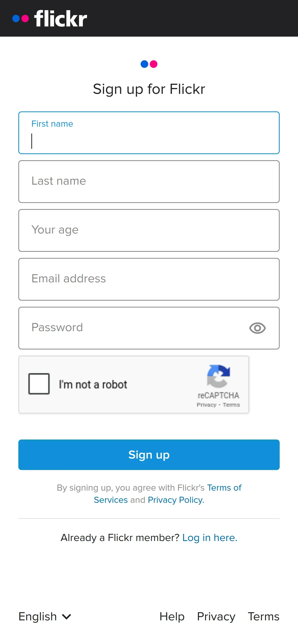
Task: Click the reCAPTCHA logo icon
Action: click(x=218, y=376)
